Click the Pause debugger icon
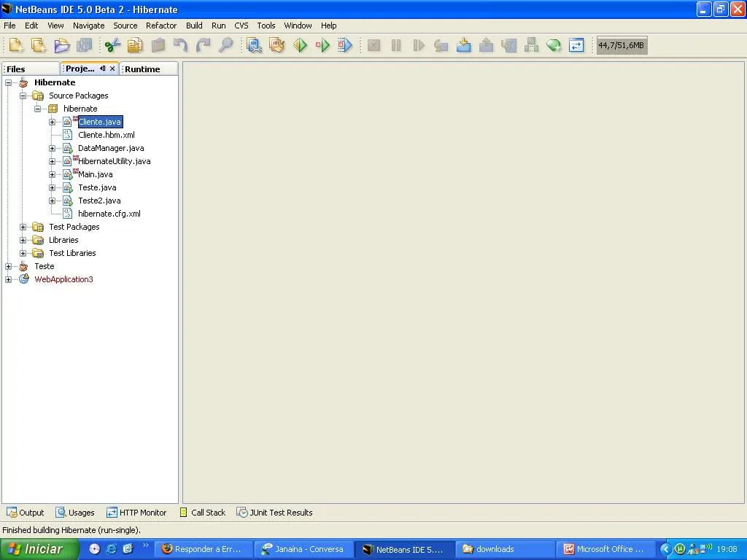 click(396, 46)
